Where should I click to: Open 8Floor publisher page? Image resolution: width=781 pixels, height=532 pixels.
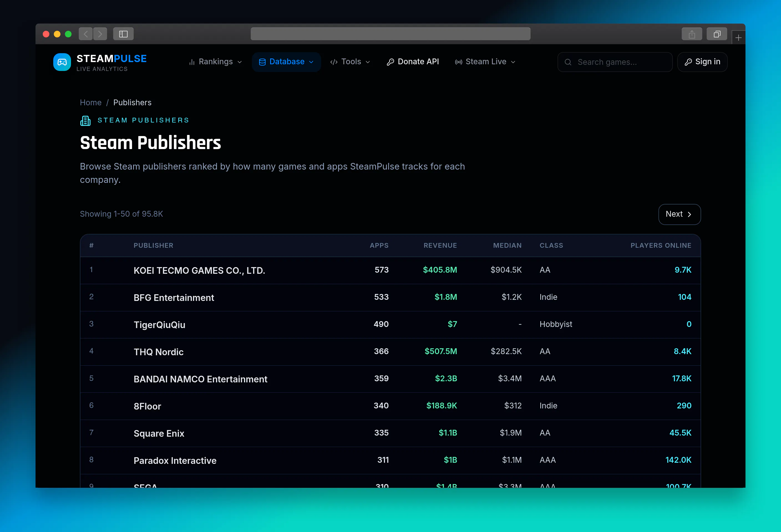coord(147,406)
